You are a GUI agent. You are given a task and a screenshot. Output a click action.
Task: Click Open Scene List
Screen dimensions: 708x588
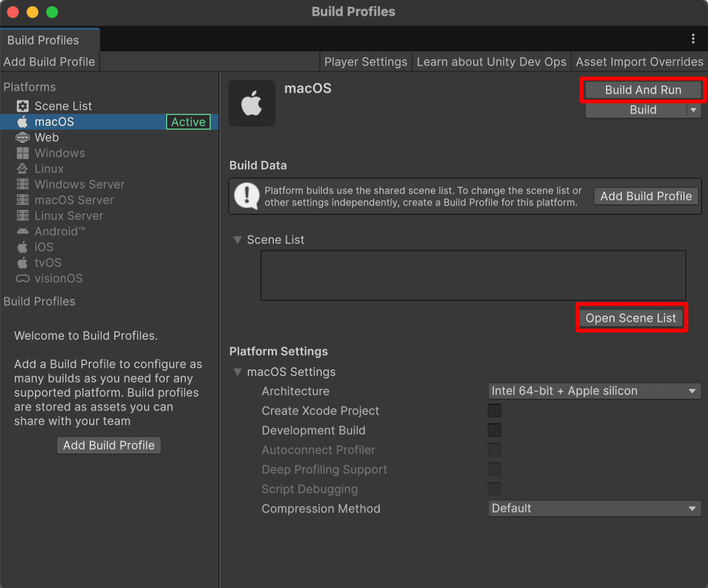(631, 318)
